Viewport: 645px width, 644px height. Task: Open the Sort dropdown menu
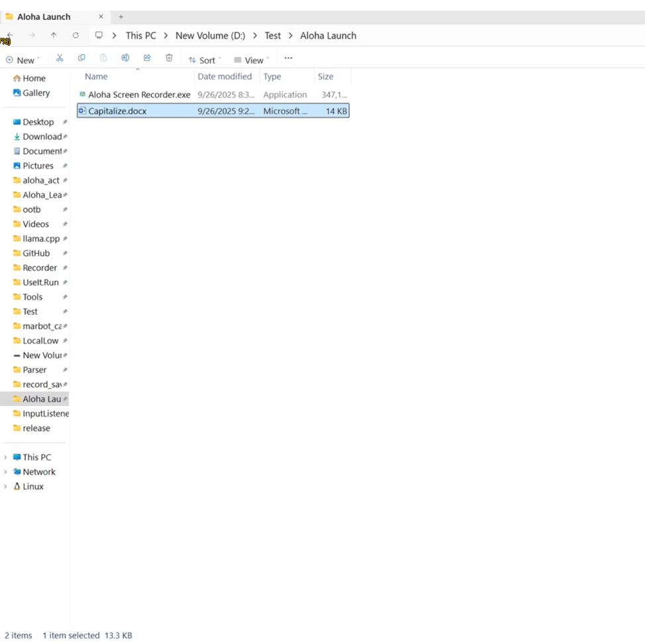(x=205, y=60)
